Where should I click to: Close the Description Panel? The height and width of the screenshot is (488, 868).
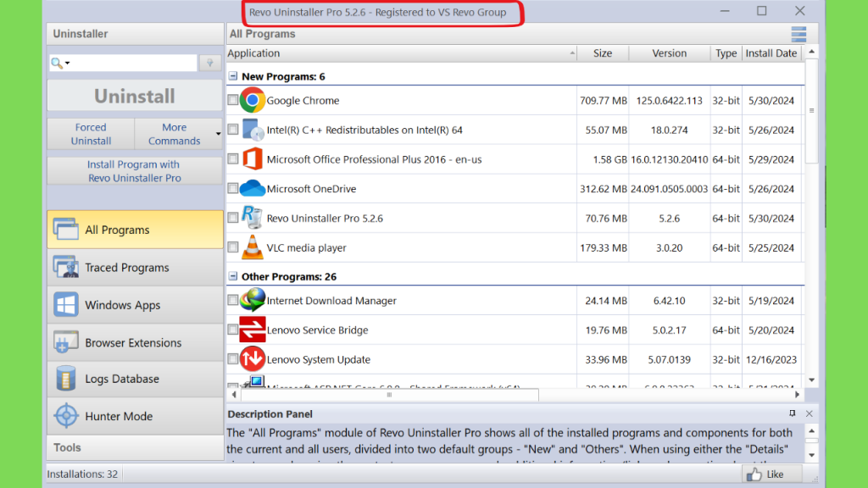coord(810,413)
